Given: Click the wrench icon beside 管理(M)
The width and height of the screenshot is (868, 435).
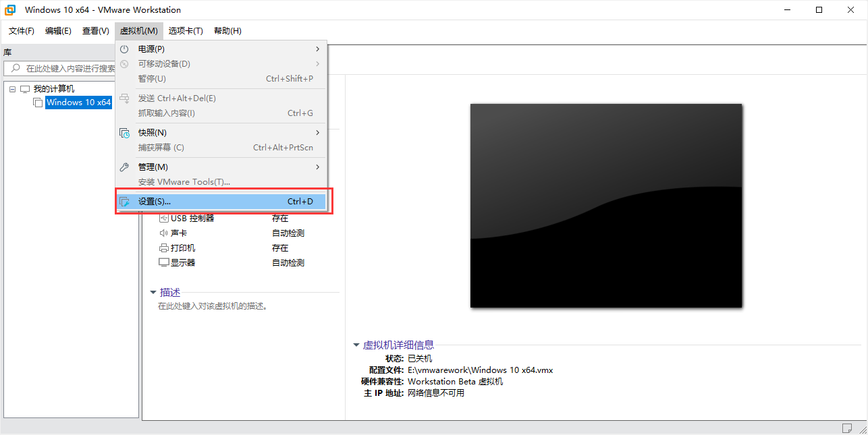Looking at the screenshot, I should (x=124, y=167).
